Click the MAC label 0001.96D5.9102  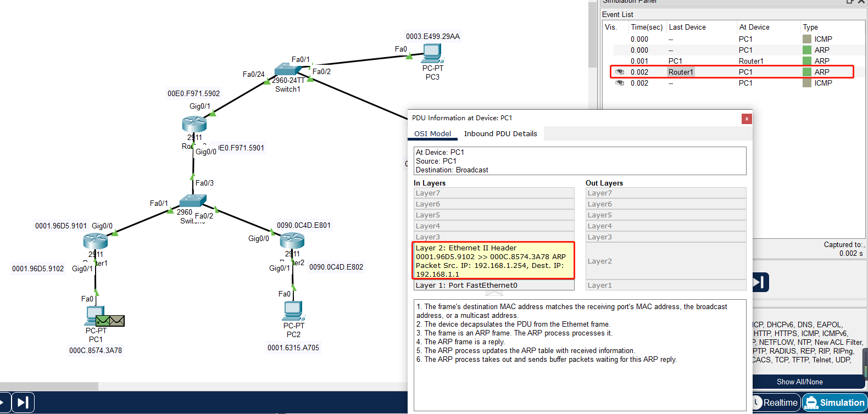38,268
